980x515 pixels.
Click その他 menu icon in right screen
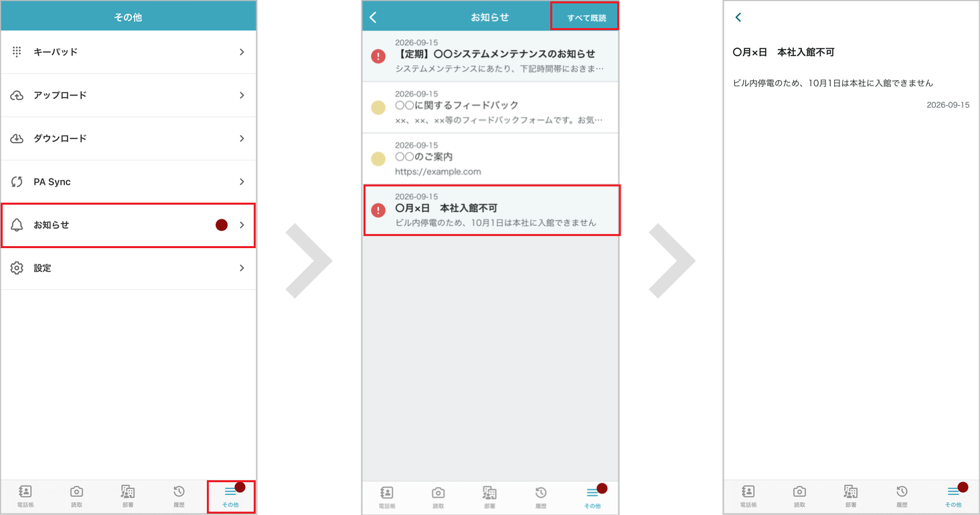click(x=953, y=493)
